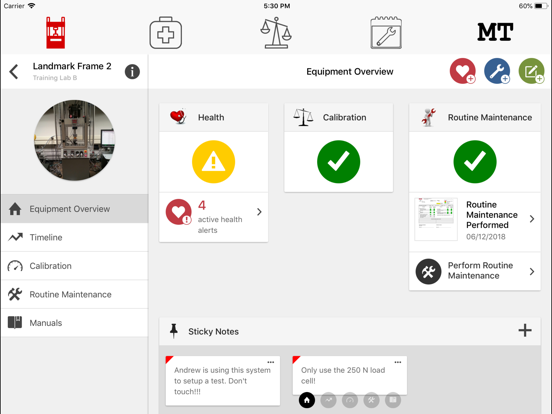Open Routine Maintenance in the sidebar
Image resolution: width=552 pixels, height=414 pixels.
click(75, 294)
